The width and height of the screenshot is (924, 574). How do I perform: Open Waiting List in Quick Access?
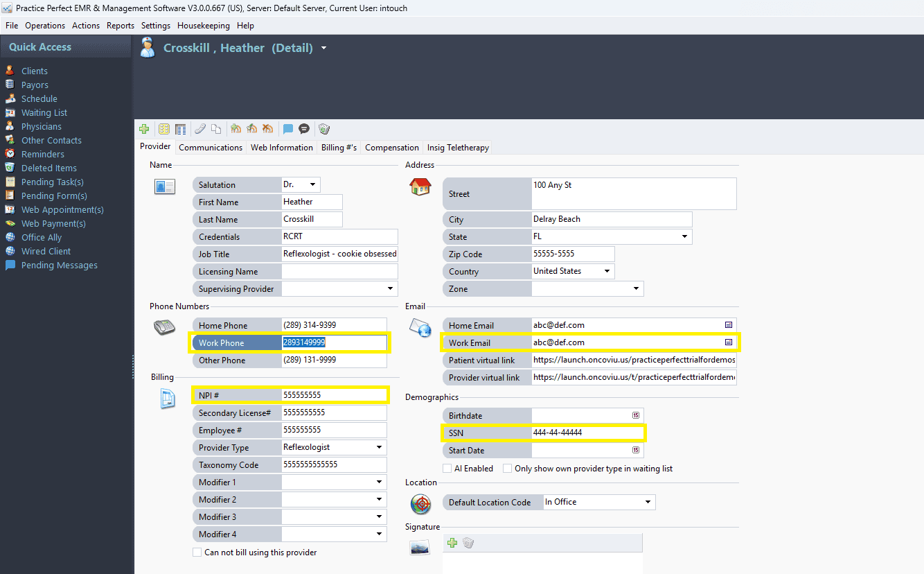pos(44,112)
